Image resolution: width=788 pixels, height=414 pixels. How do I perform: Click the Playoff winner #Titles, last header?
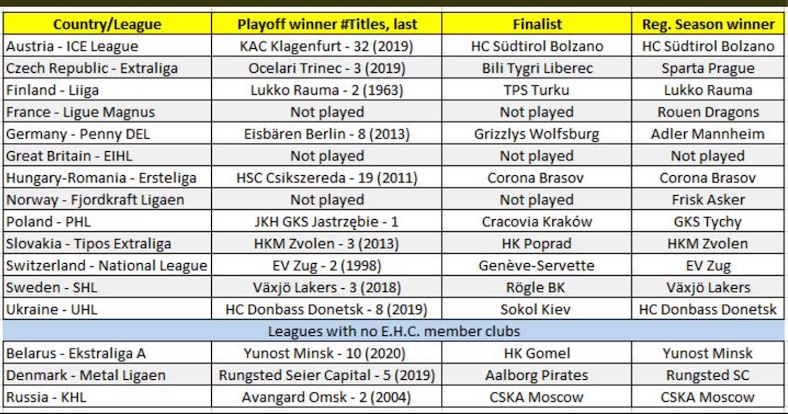[327, 24]
